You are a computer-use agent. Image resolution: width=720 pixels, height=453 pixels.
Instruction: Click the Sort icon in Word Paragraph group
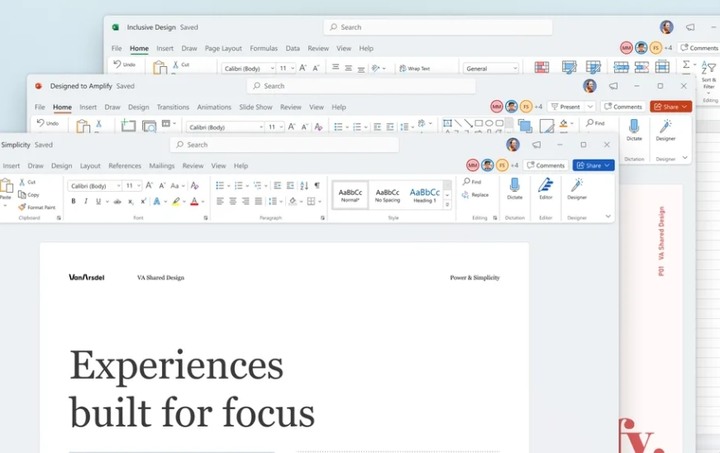[304, 185]
